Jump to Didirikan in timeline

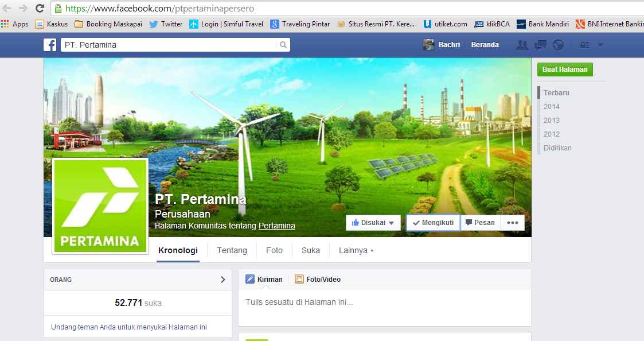point(557,148)
